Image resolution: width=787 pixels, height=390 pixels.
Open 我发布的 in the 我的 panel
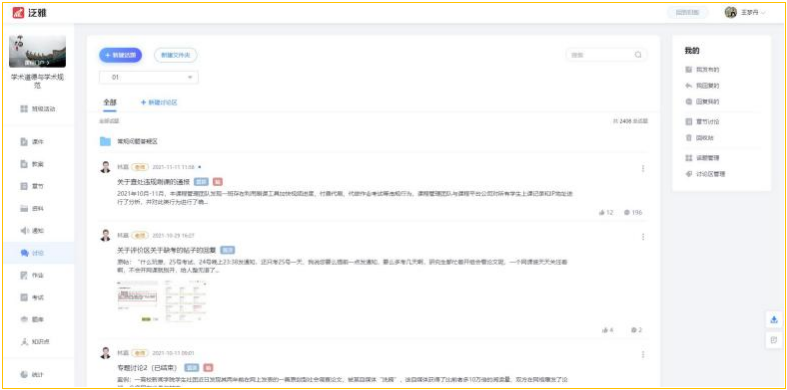click(x=702, y=70)
